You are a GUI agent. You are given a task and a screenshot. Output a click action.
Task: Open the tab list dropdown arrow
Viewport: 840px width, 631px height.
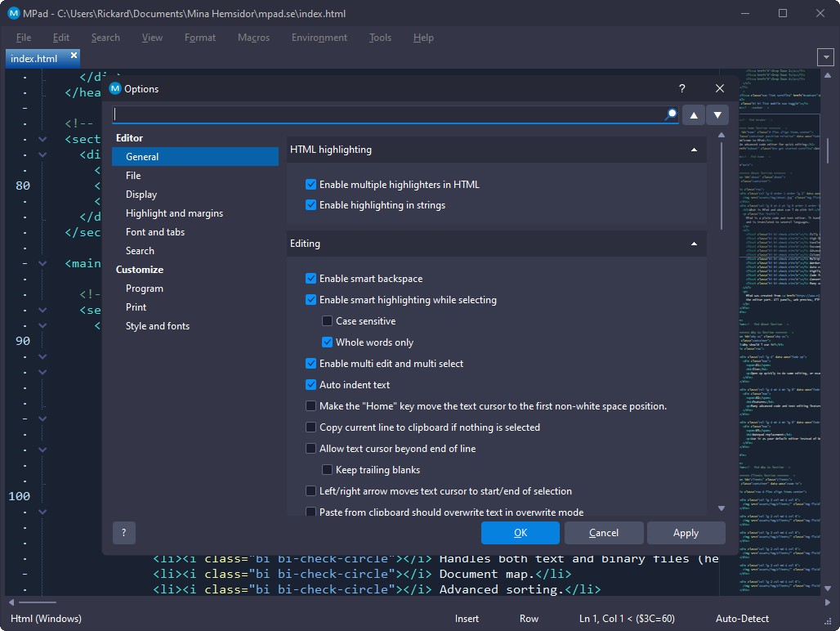coord(826,58)
